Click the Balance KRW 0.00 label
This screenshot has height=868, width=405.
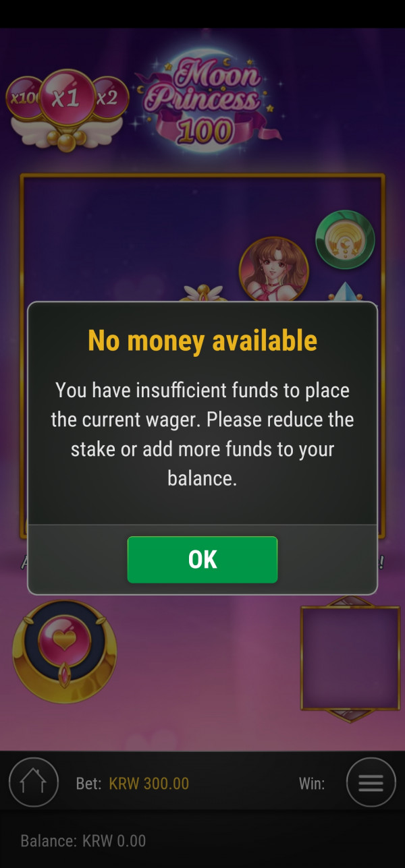tap(83, 841)
